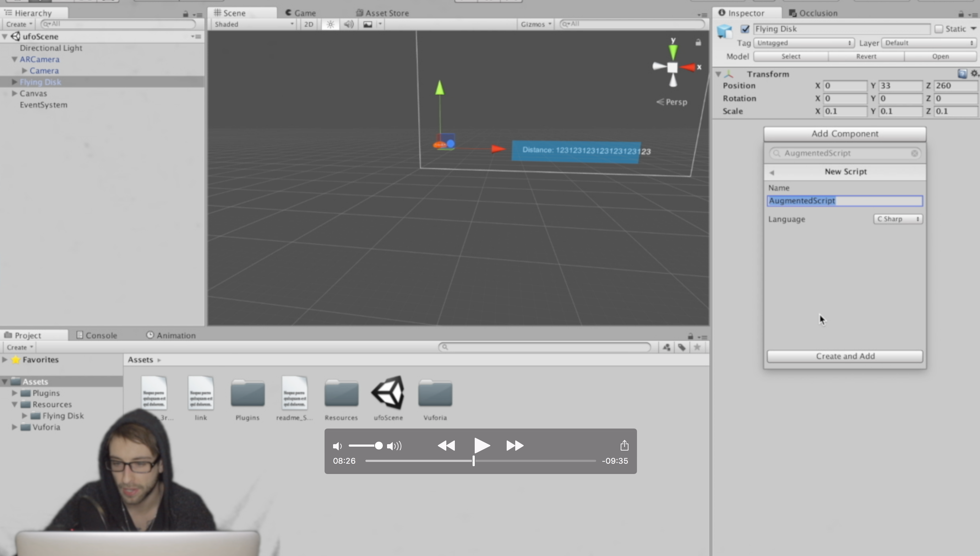
Task: Open the Layer Default dropdown
Action: click(x=929, y=43)
